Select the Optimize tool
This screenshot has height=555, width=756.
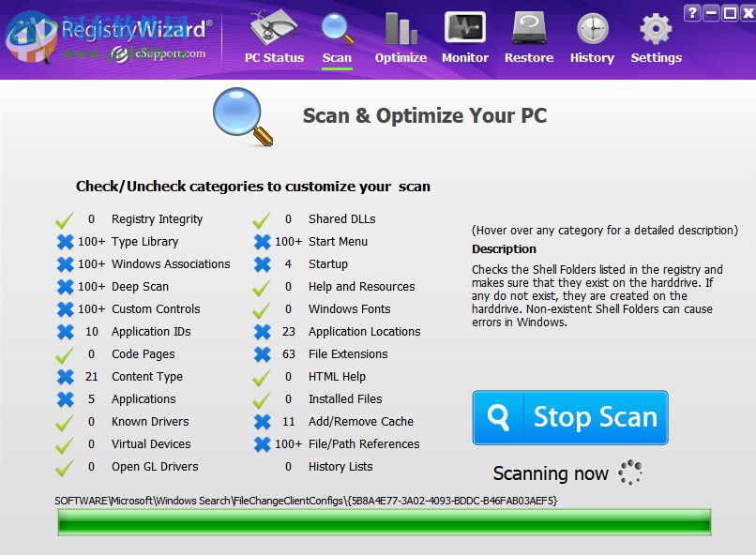pyautogui.click(x=401, y=37)
